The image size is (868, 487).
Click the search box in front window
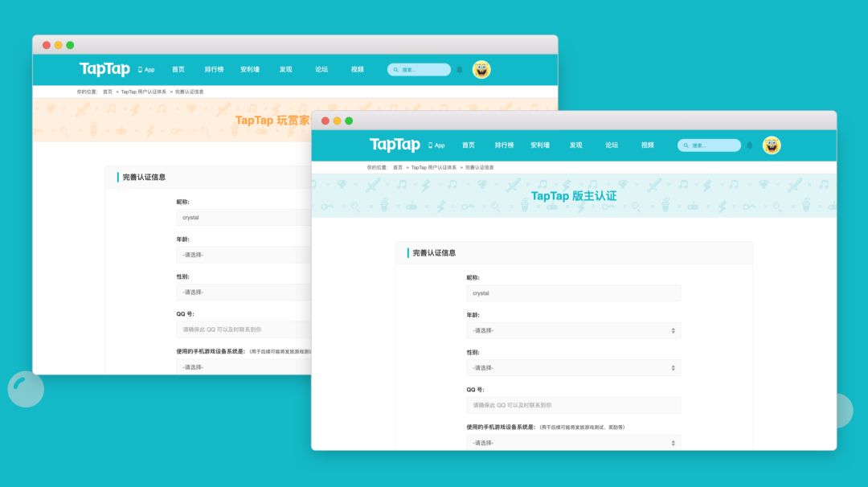pos(709,145)
